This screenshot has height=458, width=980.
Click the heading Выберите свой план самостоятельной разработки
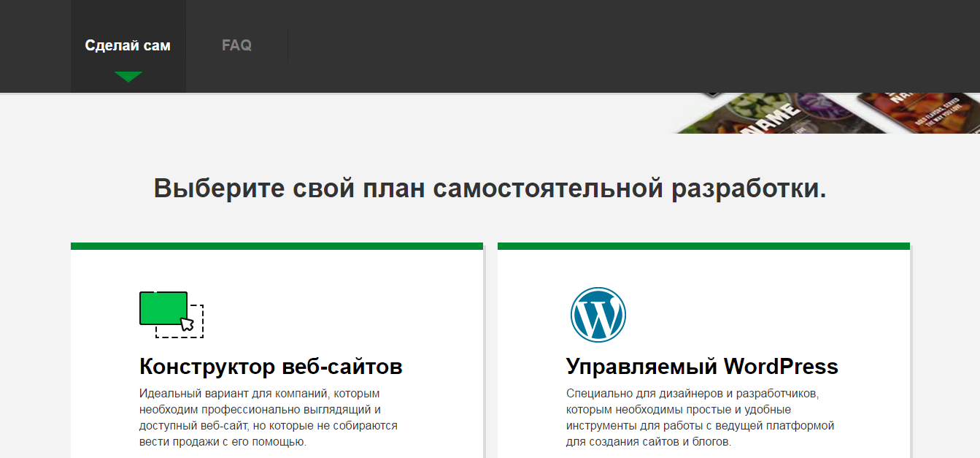click(490, 188)
